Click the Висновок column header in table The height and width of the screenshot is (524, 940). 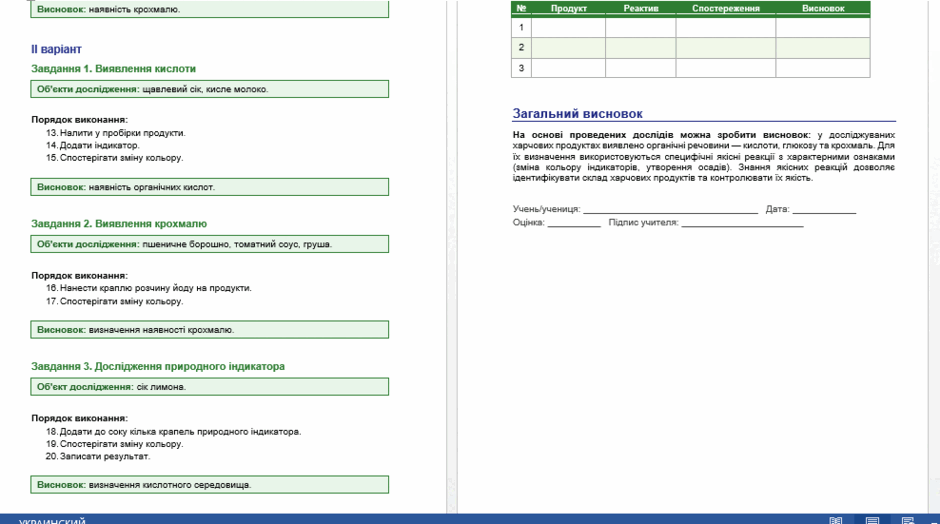click(822, 8)
